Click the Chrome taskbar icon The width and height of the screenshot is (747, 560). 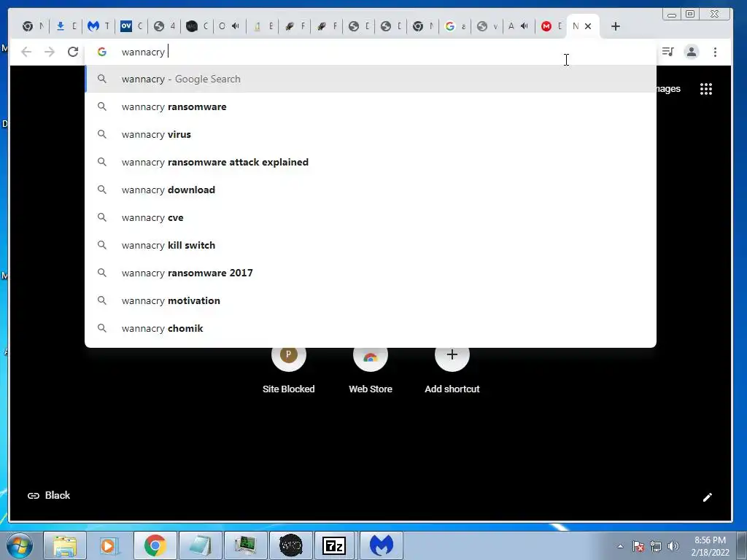(155, 545)
